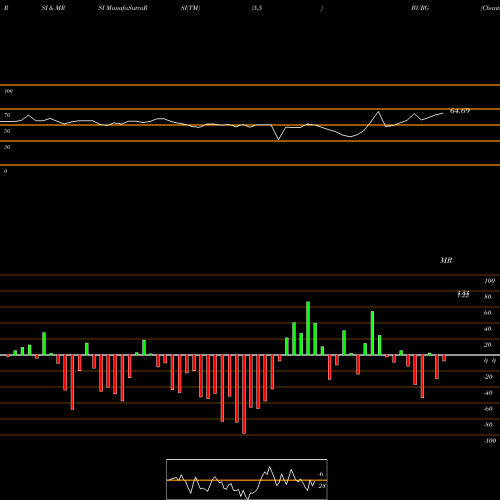
Task: Click the MR axis label 40
Action: coord(488,329)
